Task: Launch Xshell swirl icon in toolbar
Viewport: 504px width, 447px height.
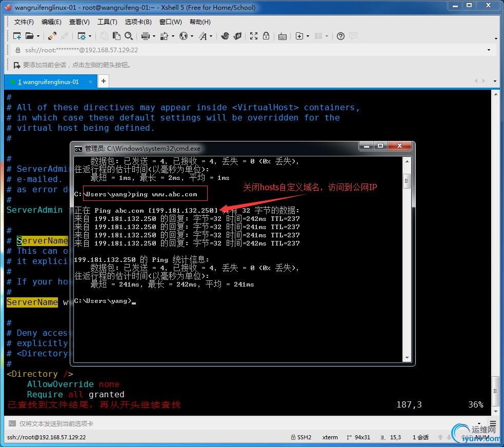Action: point(225,36)
